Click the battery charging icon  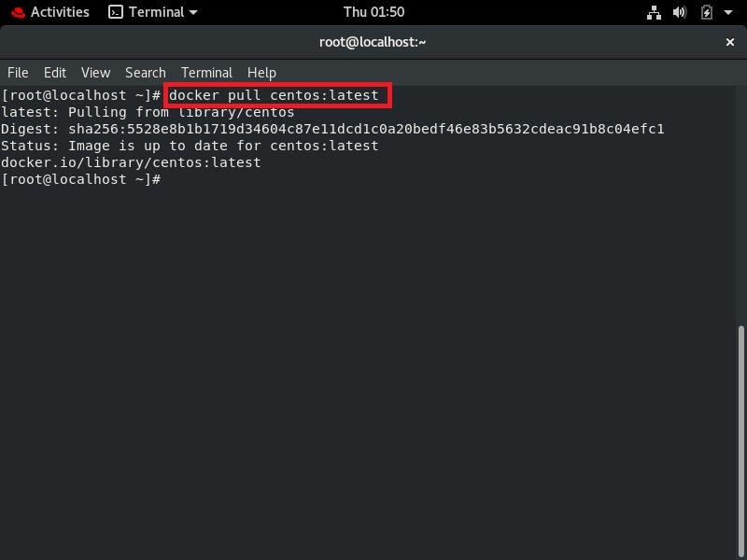(707, 12)
